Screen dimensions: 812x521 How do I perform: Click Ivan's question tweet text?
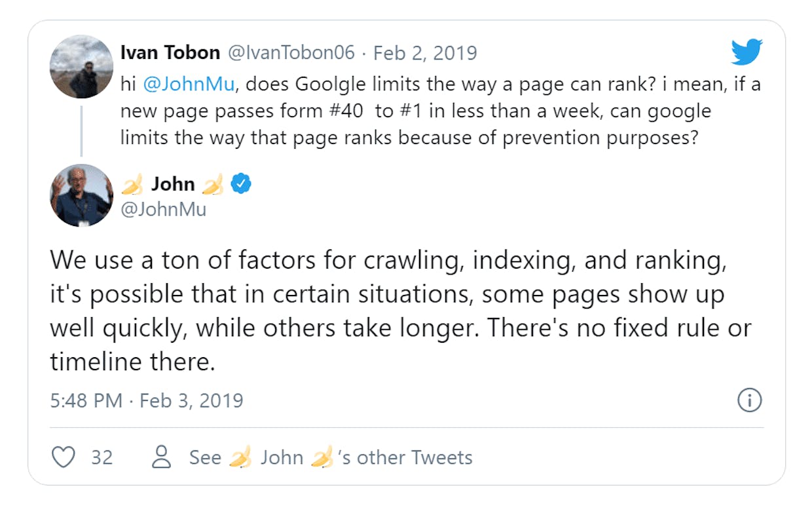(x=440, y=111)
